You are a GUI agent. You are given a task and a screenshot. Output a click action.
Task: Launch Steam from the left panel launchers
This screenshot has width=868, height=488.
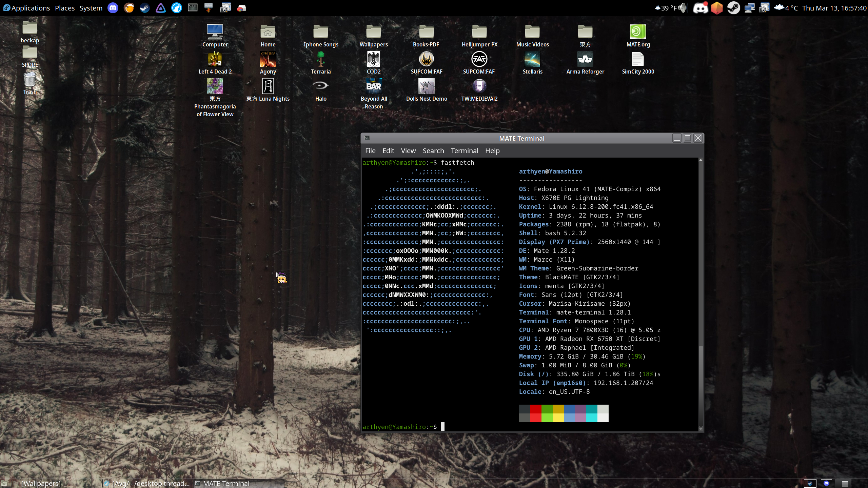coord(145,8)
